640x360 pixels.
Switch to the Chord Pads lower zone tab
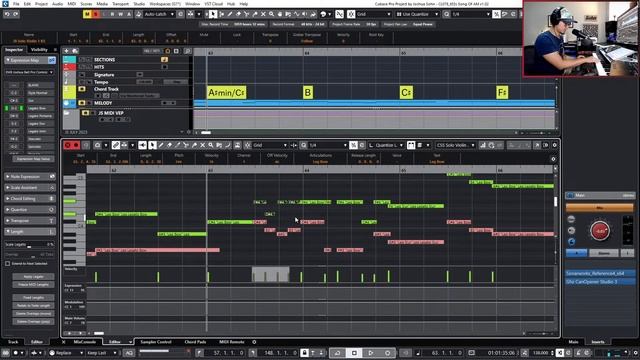(x=195, y=342)
